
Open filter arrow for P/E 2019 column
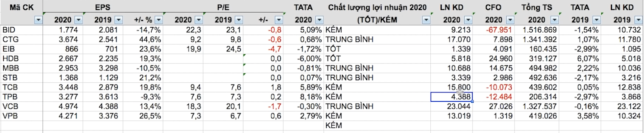pyautogui.click(x=239, y=20)
